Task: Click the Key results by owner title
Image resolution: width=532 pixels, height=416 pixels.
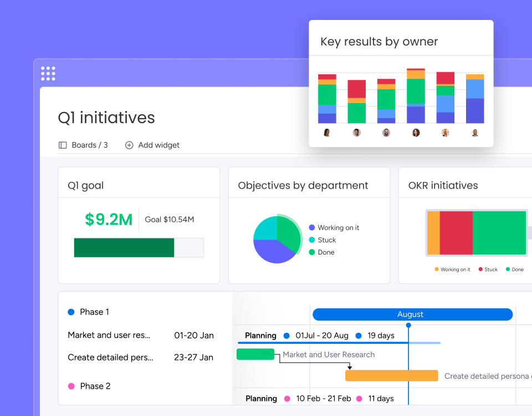Action: pyautogui.click(x=379, y=42)
